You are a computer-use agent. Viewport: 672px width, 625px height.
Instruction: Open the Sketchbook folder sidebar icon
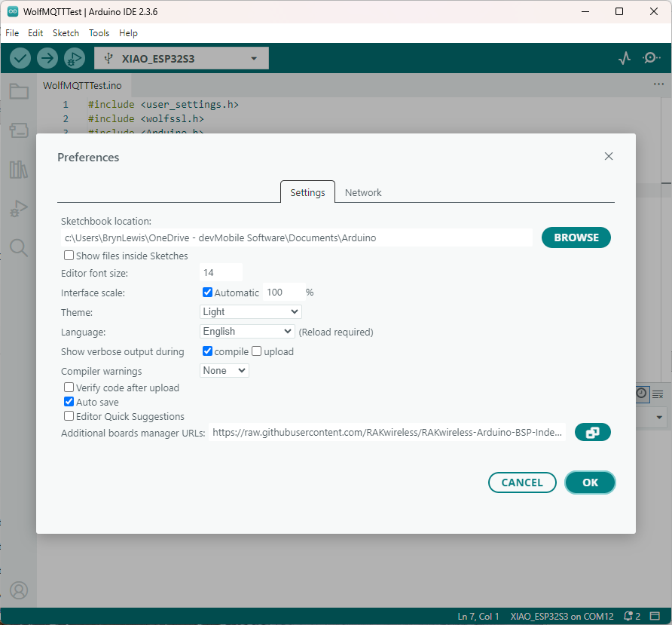click(19, 92)
